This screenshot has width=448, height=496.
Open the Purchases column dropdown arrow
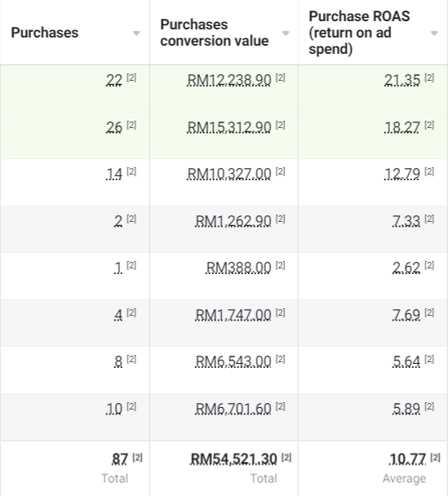click(136, 33)
